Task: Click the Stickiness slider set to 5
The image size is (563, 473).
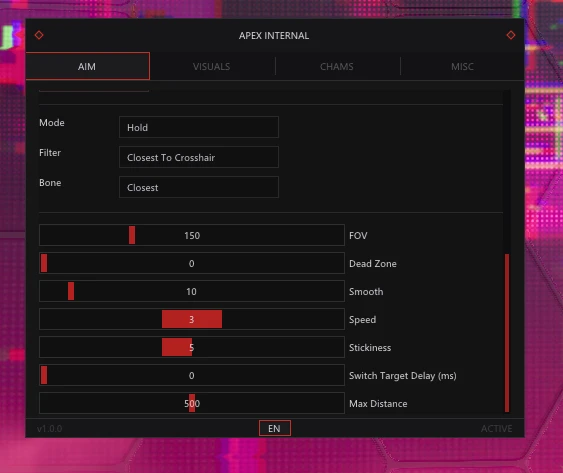Action: (x=192, y=347)
